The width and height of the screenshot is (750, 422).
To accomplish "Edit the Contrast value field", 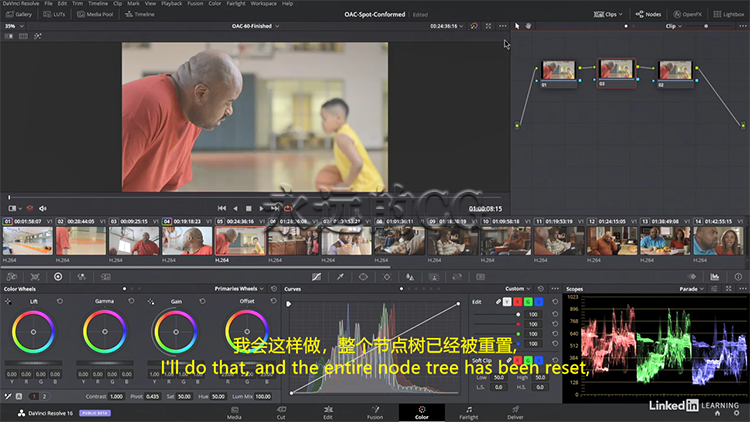I will coord(116,396).
